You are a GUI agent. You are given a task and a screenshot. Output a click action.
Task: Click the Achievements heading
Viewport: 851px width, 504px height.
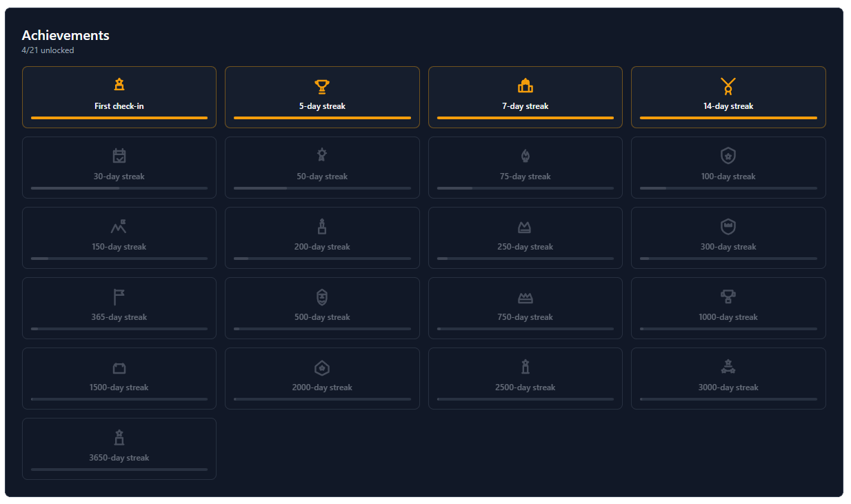66,35
